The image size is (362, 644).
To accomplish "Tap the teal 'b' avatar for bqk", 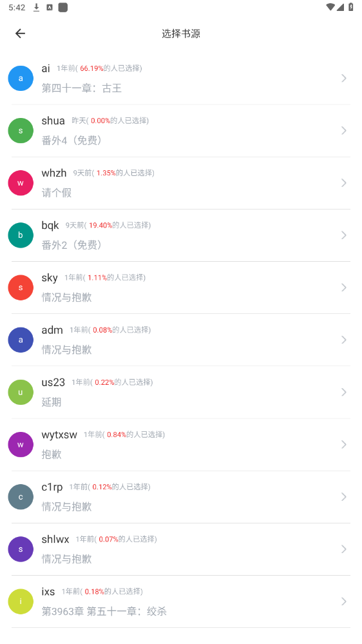I will [21, 235].
